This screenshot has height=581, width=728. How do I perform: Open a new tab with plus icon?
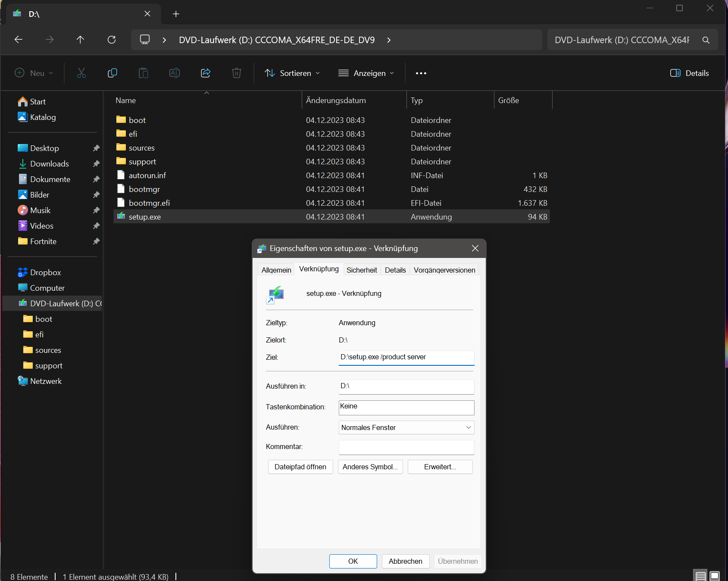point(176,14)
